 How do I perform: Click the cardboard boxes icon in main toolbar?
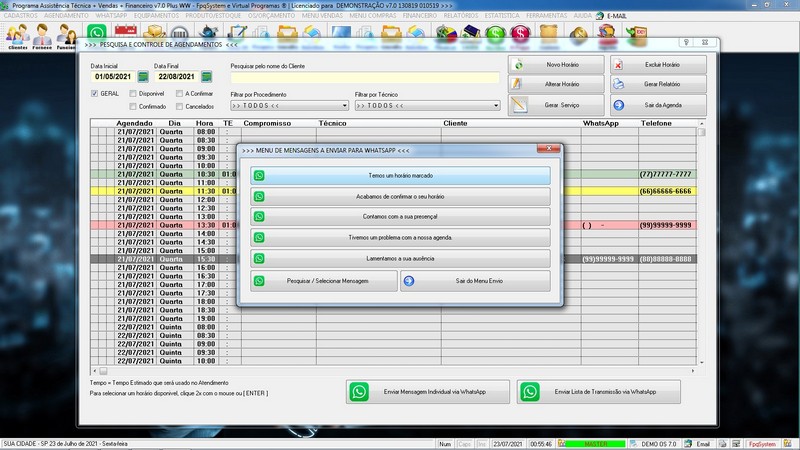pos(154,32)
